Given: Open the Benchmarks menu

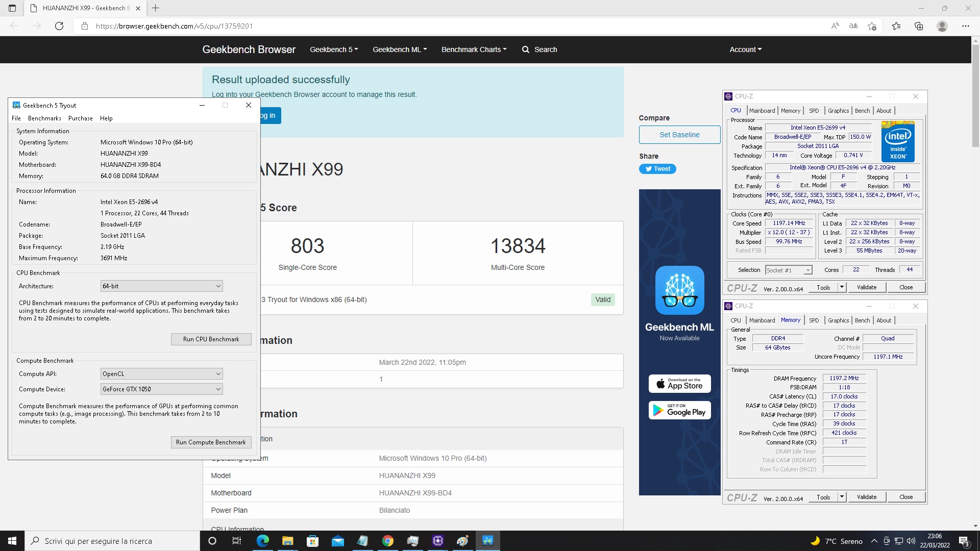Looking at the screenshot, I should (x=44, y=118).
